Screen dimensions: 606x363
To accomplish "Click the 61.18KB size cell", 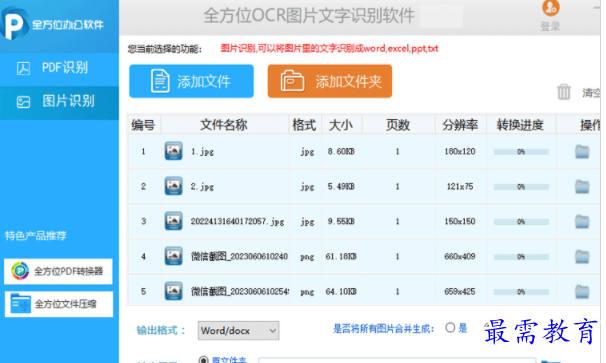I will (x=341, y=256).
